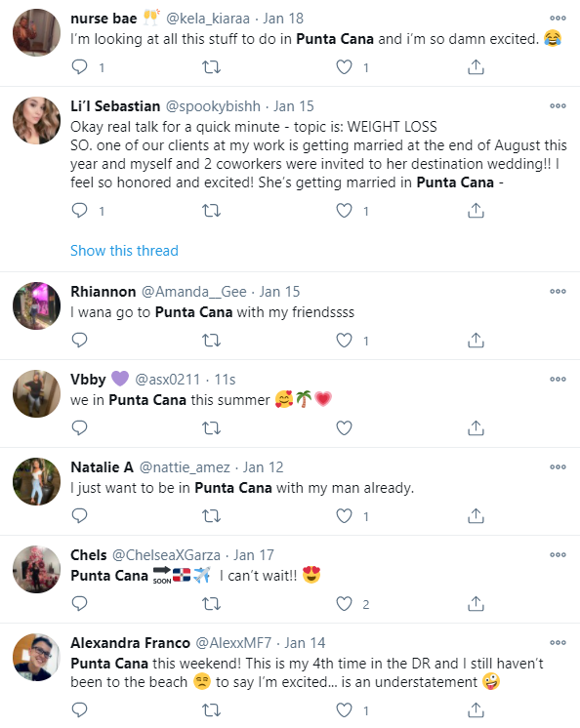This screenshot has width=580, height=728.
Task: Share Alexandra Franco's tweet
Action: coord(476,709)
